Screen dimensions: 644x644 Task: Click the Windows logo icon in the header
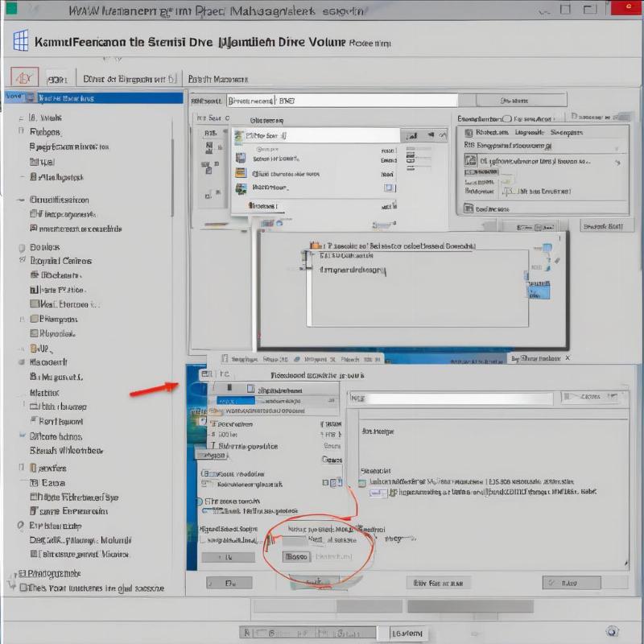pyautogui.click(x=21, y=41)
